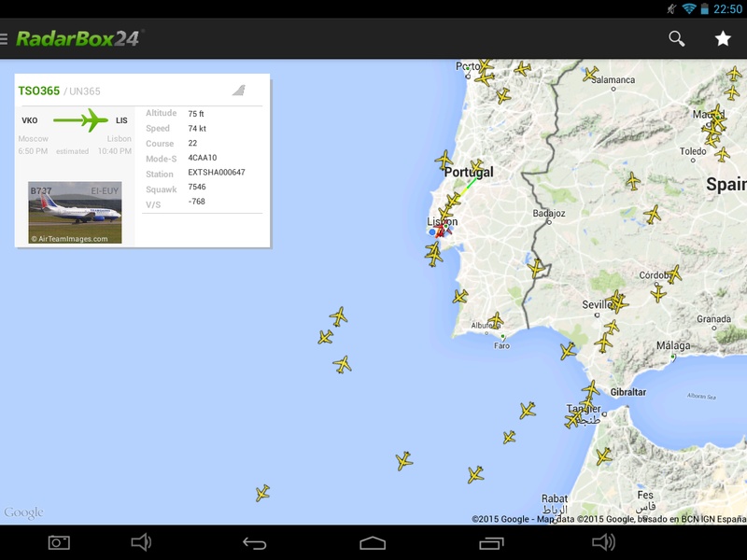Tap the battery status icon
The width and height of the screenshot is (747, 560).
[x=705, y=8]
